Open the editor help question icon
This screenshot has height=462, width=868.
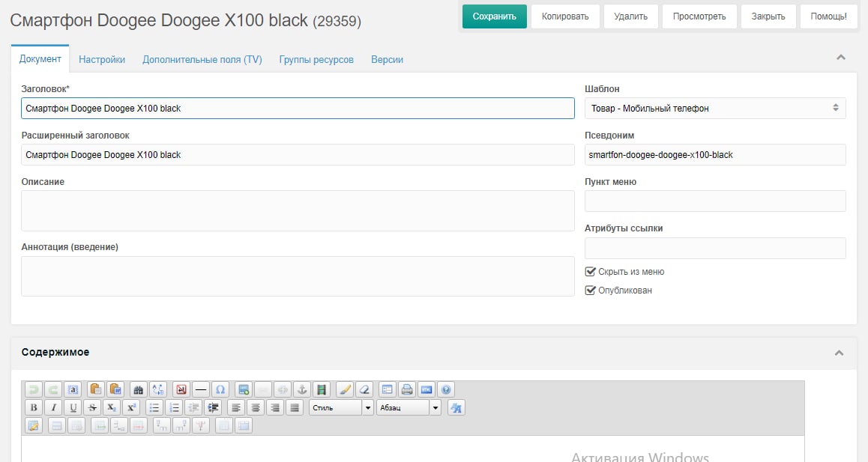point(446,389)
